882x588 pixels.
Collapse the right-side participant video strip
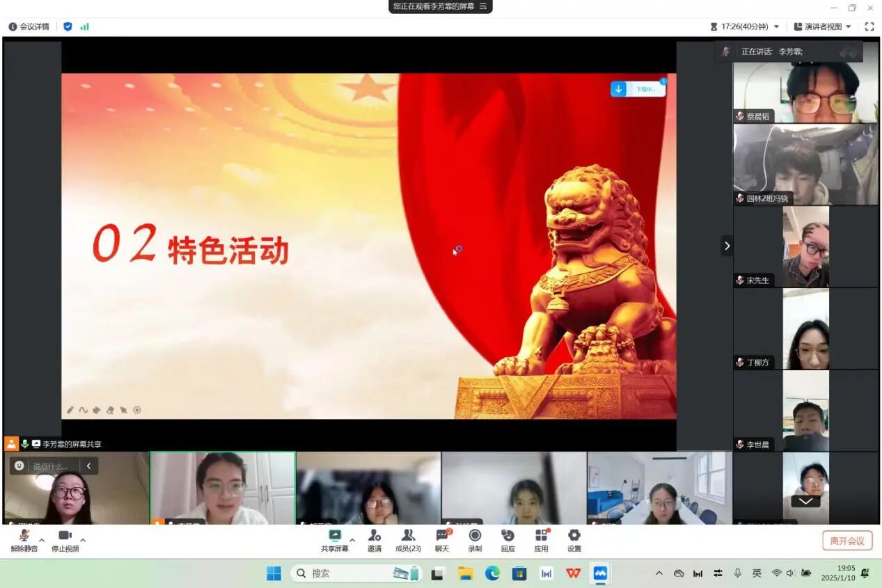(727, 246)
